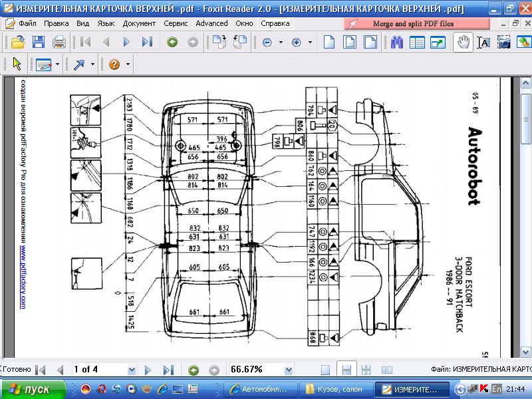Open a file with the folder icon
532x399 pixels.
pos(18,42)
